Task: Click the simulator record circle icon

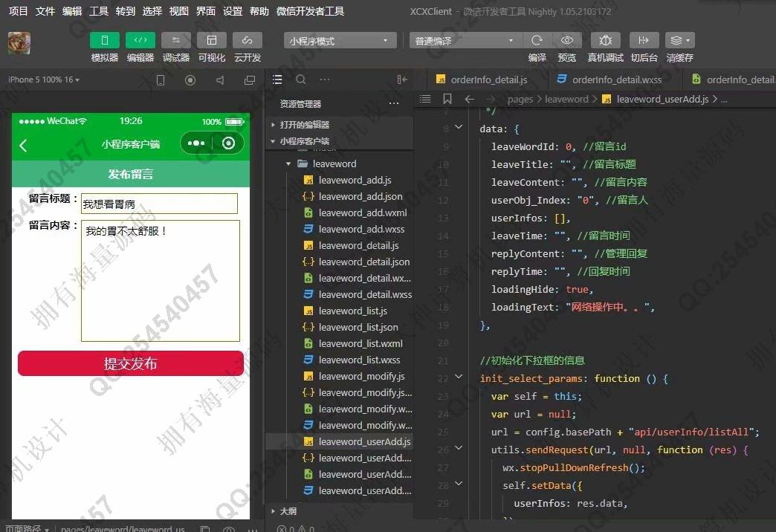Action: point(190,80)
